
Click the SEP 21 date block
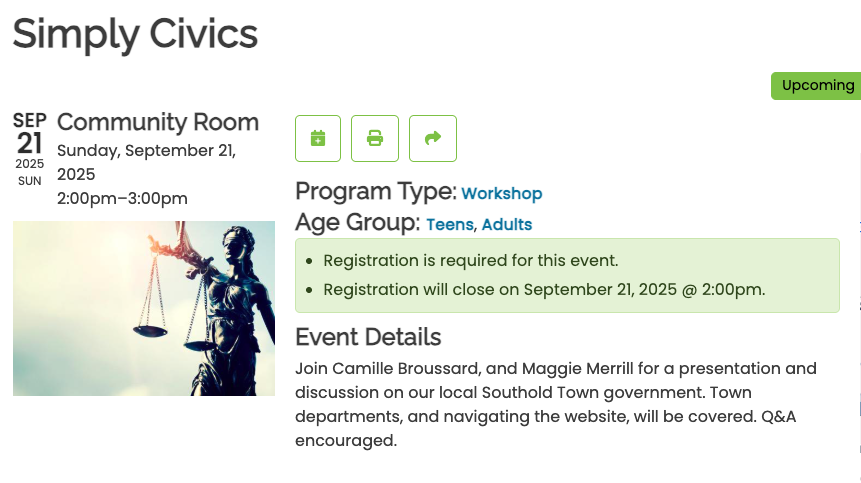point(30,149)
